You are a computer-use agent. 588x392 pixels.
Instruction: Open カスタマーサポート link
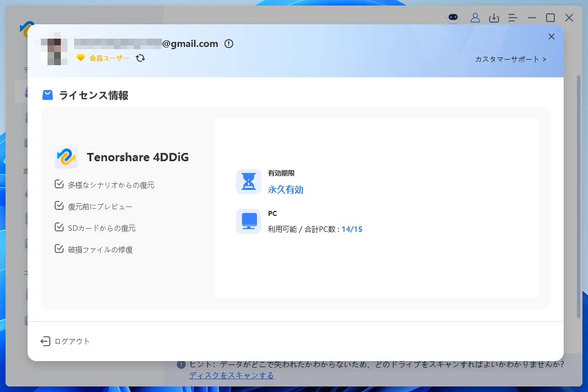(x=511, y=59)
